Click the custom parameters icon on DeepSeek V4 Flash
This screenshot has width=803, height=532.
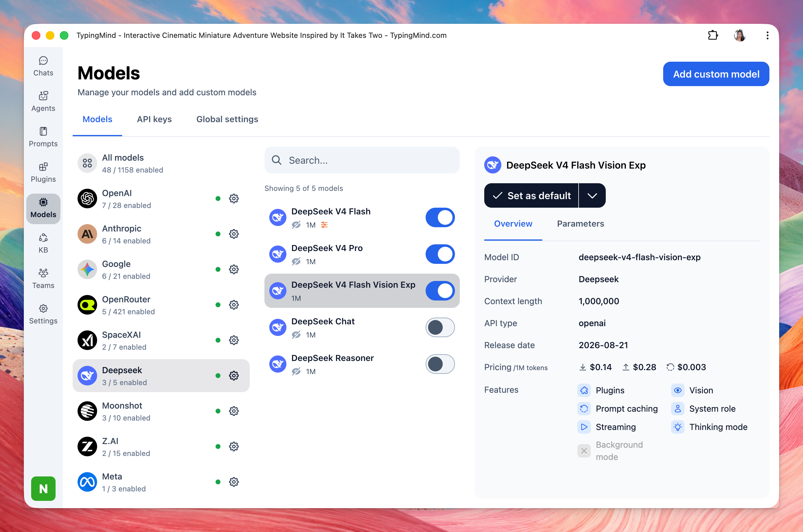tap(324, 224)
